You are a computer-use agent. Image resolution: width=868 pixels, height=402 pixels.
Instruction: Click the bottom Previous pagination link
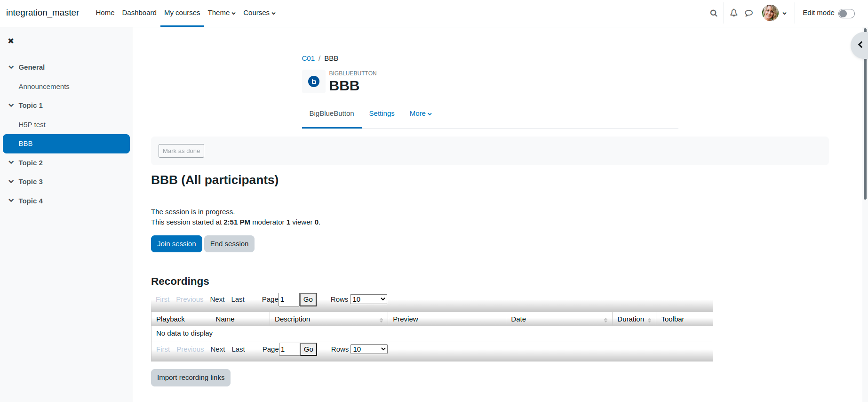tap(190, 349)
